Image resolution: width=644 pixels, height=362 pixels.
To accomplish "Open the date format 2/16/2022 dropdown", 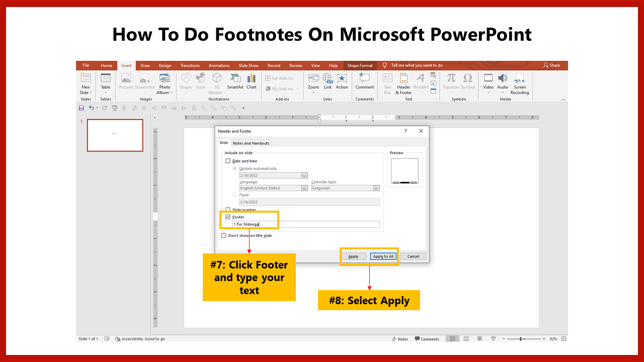I will [x=304, y=175].
